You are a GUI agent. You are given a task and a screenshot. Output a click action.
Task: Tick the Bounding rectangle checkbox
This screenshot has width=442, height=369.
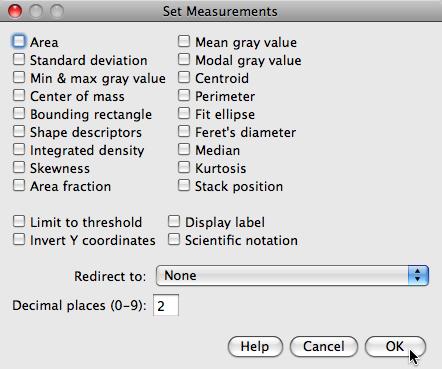pyautogui.click(x=19, y=113)
